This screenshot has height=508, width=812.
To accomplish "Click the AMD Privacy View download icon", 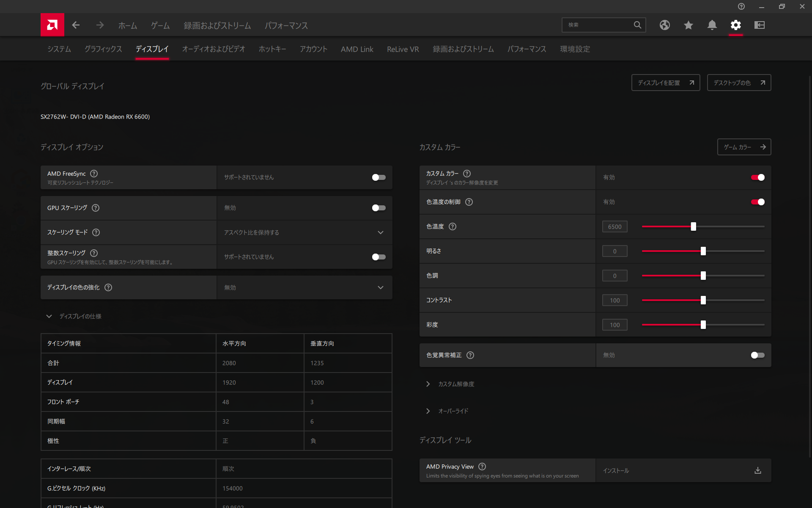I will pyautogui.click(x=758, y=470).
